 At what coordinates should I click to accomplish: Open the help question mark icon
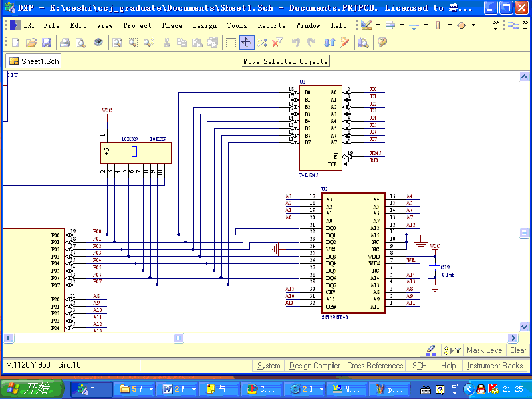coord(382,43)
